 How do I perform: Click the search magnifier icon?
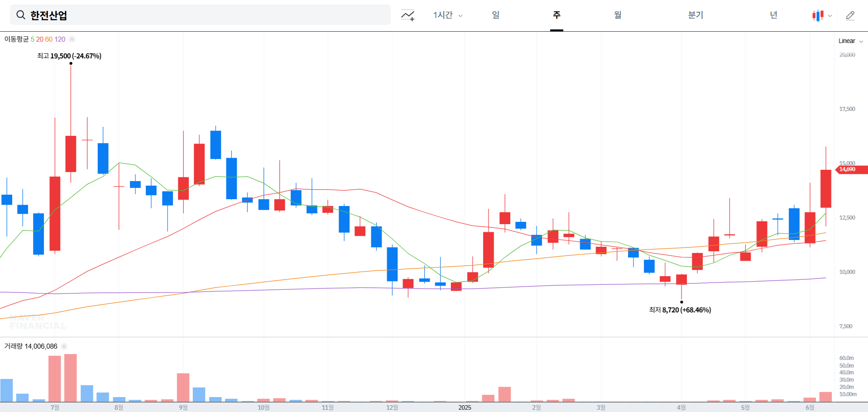point(20,15)
